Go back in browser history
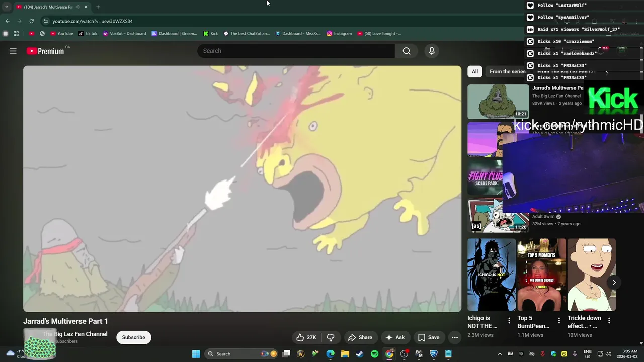 (7, 21)
